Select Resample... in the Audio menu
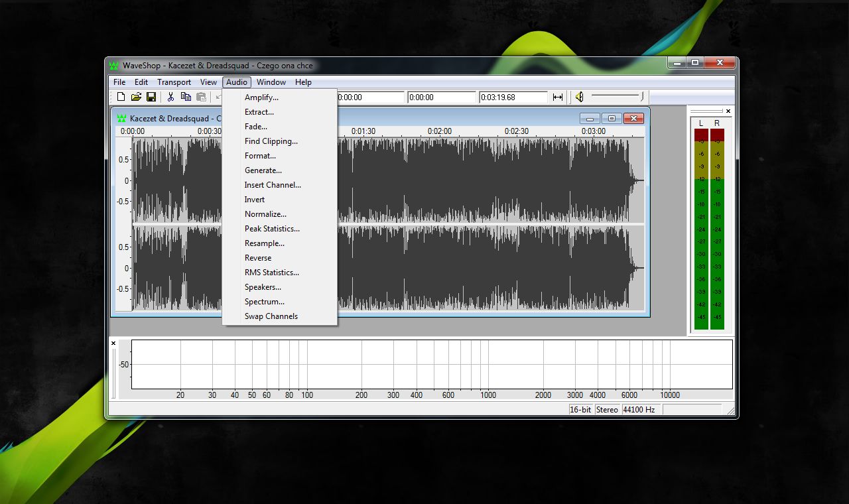This screenshot has height=504, width=849. (x=280, y=243)
